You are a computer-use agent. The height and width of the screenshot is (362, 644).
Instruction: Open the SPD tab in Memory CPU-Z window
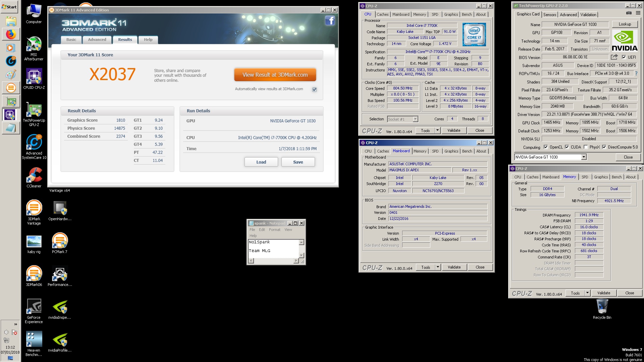click(x=585, y=177)
